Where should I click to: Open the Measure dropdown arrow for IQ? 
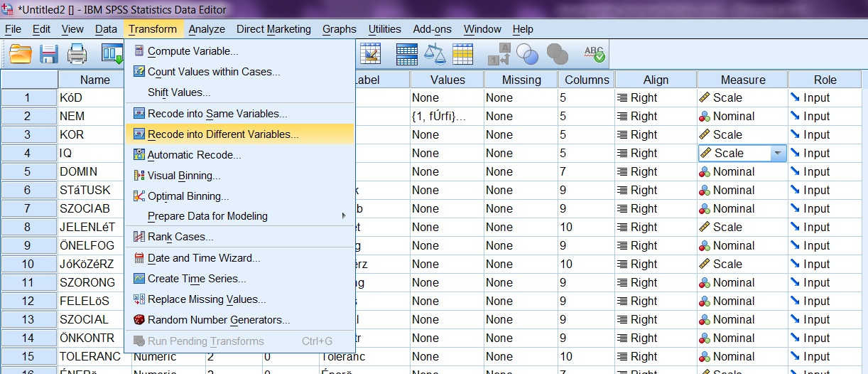click(x=777, y=153)
